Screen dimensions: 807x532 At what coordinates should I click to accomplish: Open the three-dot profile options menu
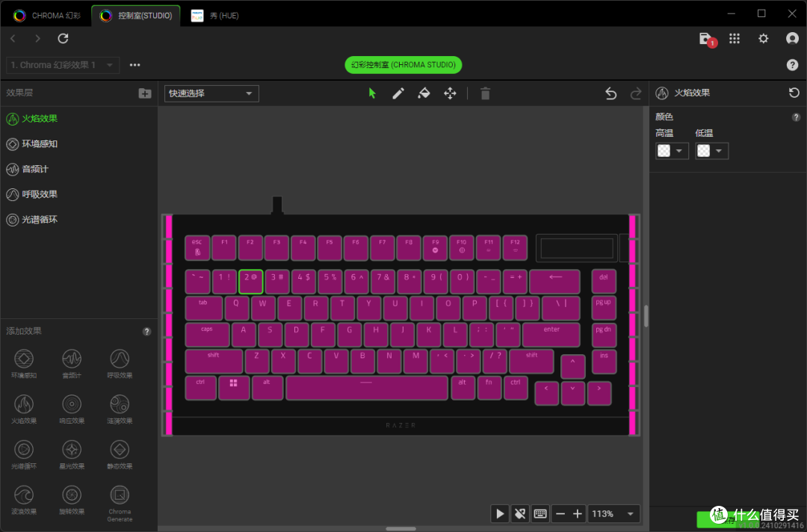pos(134,65)
